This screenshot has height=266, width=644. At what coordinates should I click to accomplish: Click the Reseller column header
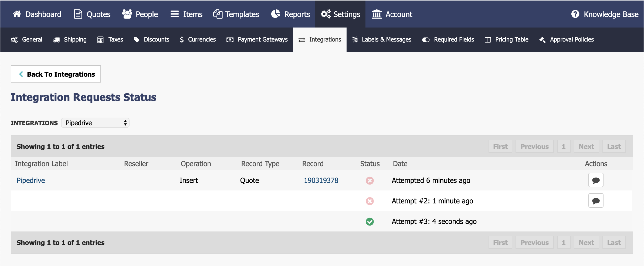(136, 164)
